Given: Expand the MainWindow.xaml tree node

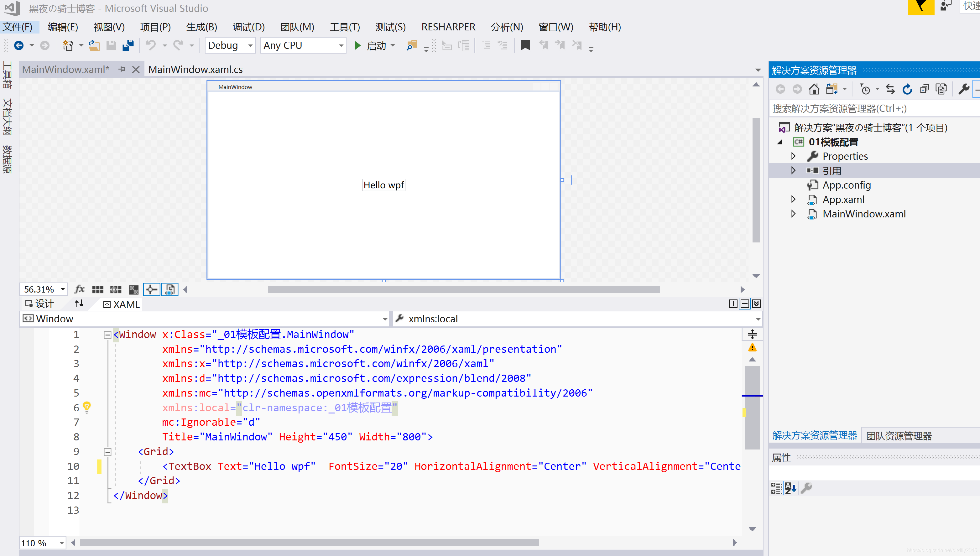Looking at the screenshot, I should tap(793, 214).
